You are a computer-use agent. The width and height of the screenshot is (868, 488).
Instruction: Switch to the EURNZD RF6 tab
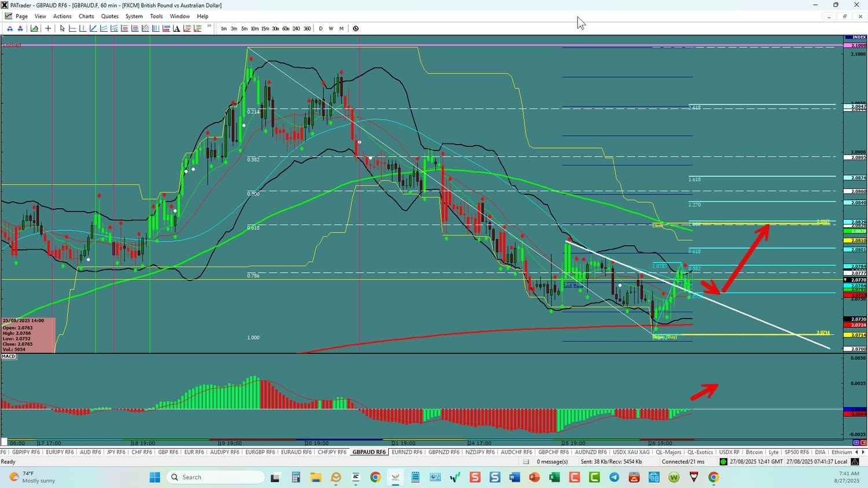coord(407,452)
